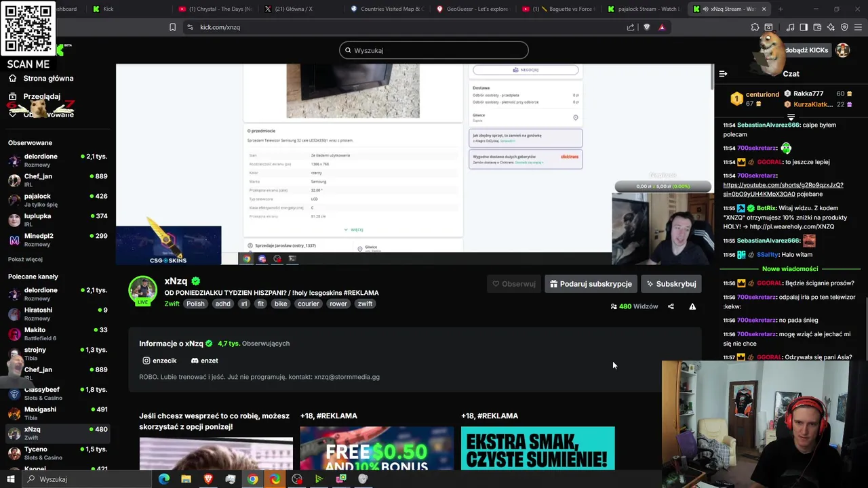The width and height of the screenshot is (868, 488).
Task: Click the Subskrybuj button
Action: (671, 284)
